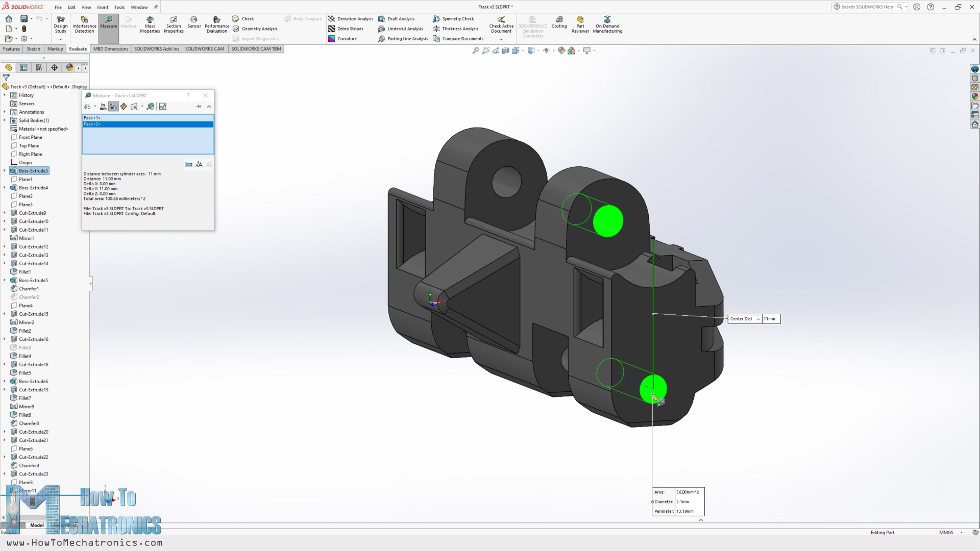Open Center Dist dropdown in callout

click(758, 319)
